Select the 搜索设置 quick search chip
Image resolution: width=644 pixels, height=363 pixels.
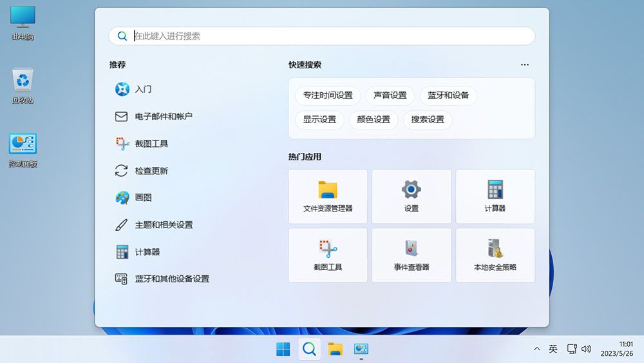(428, 120)
